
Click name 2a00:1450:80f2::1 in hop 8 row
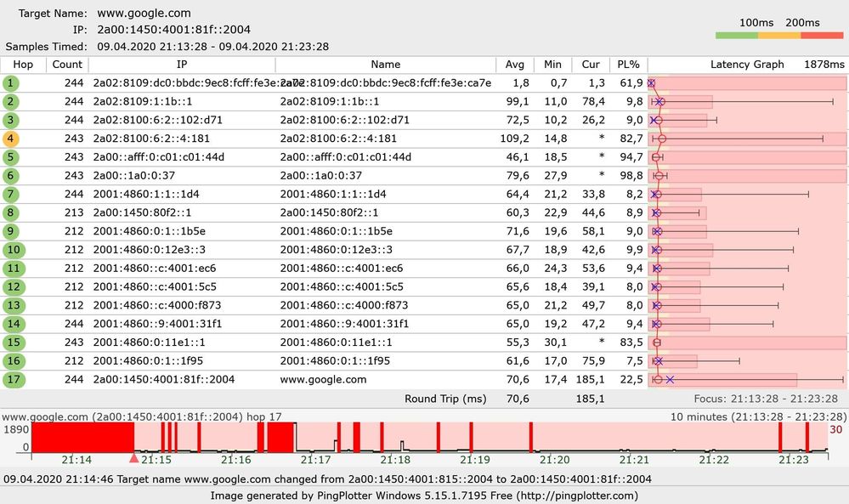point(329,212)
